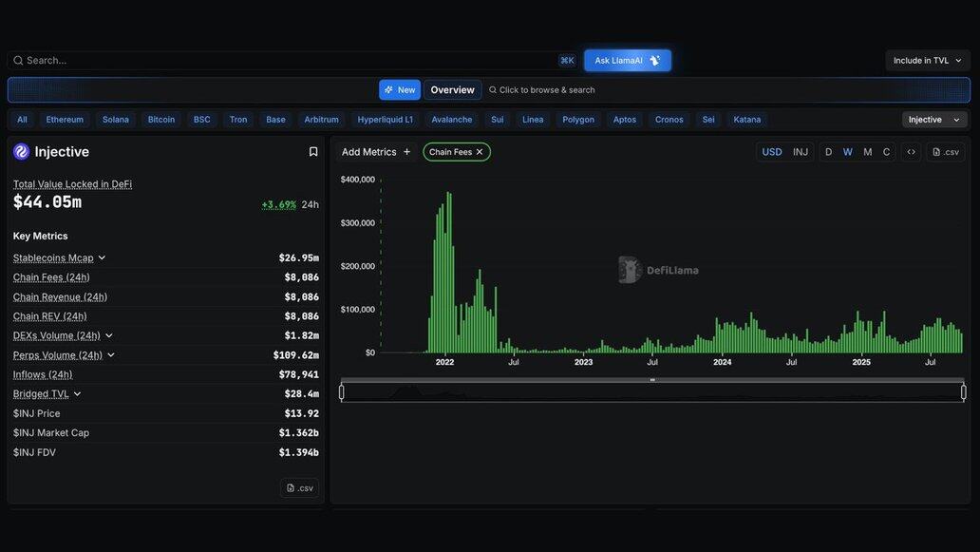Screen dimensions: 980x552
Task: Expand DEXs Volume (24h) breakdown
Action: click(109, 335)
